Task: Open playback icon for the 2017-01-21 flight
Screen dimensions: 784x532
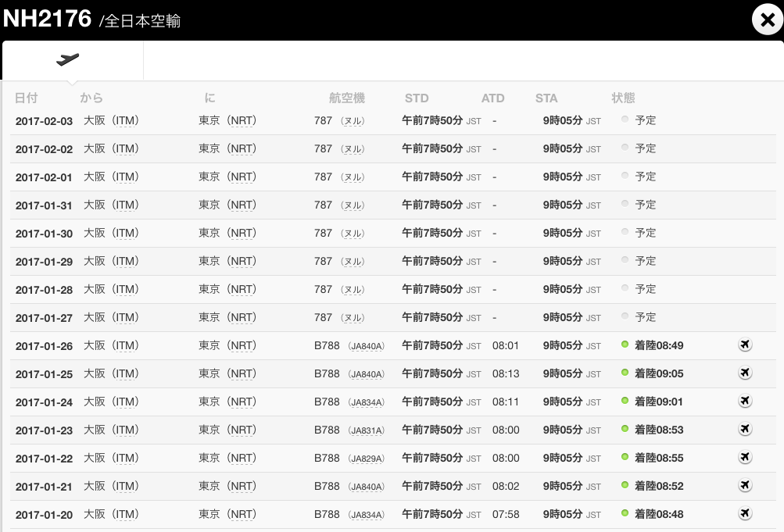Action: 745,486
